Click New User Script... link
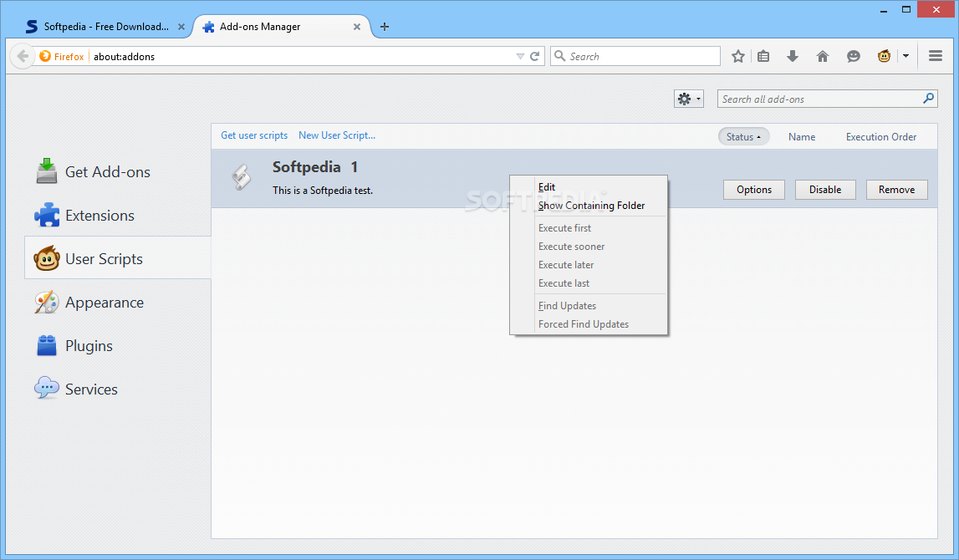Screen dimensions: 959x560 337,135
